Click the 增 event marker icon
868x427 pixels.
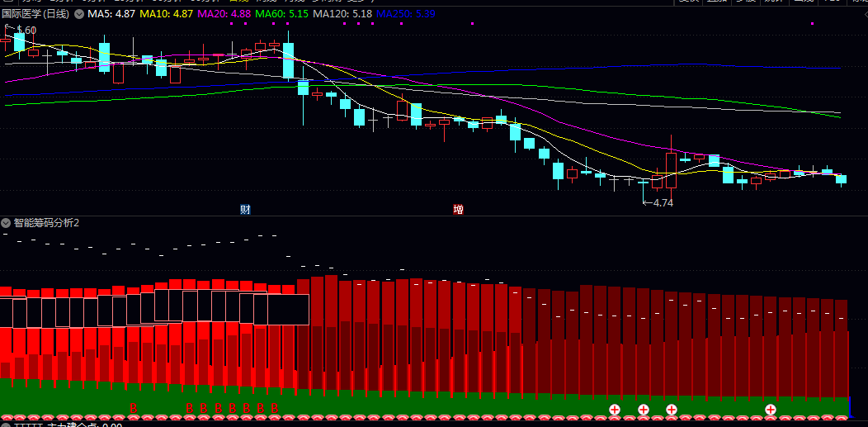[459, 209]
